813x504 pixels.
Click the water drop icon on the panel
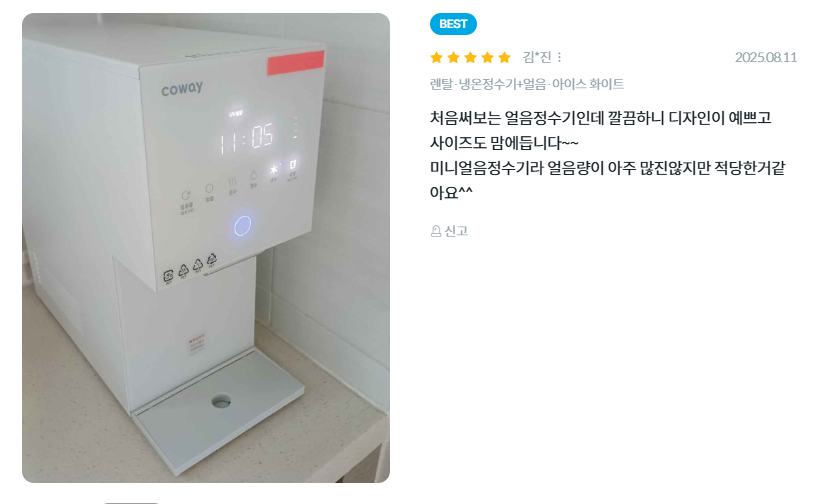tap(254, 176)
